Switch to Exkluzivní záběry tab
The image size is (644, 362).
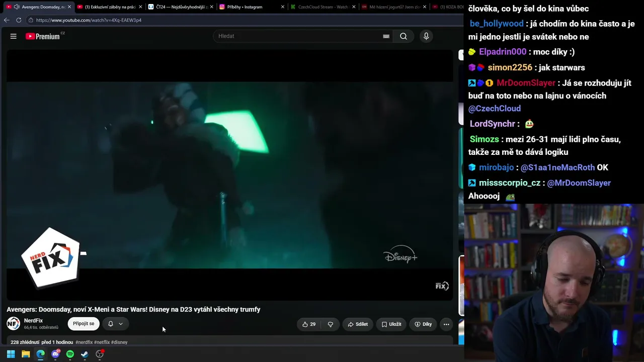tap(109, 7)
